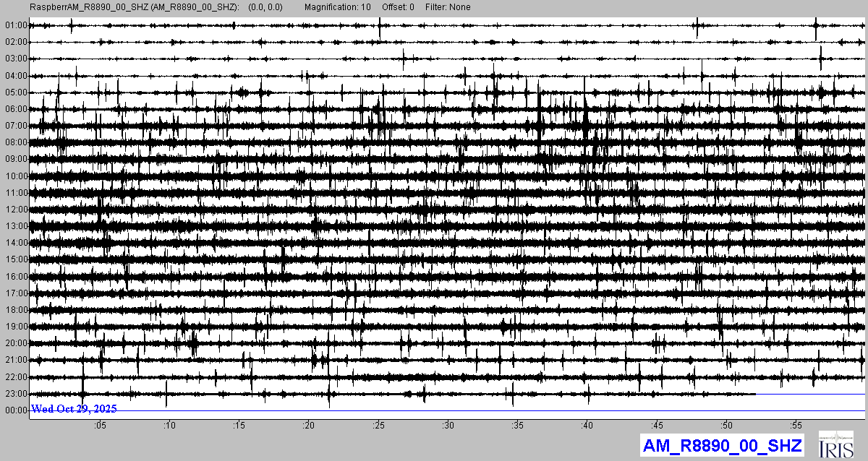
Task: Select the 01:00 hour trace label
Action: tap(16, 25)
